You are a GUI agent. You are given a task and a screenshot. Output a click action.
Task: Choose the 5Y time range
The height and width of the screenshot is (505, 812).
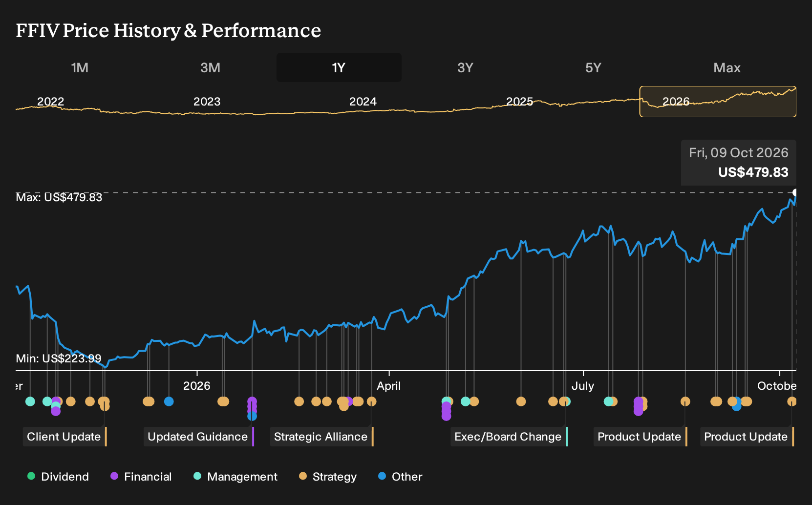coord(593,67)
